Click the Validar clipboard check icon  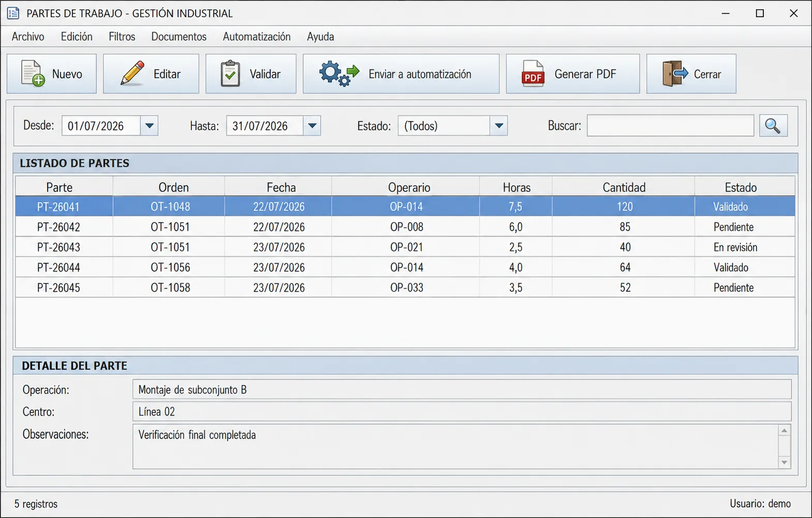pyautogui.click(x=230, y=73)
